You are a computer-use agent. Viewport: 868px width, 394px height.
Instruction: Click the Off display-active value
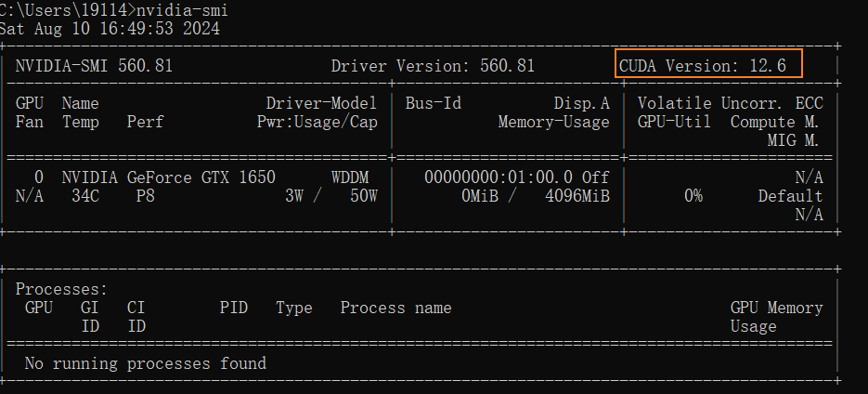click(596, 177)
